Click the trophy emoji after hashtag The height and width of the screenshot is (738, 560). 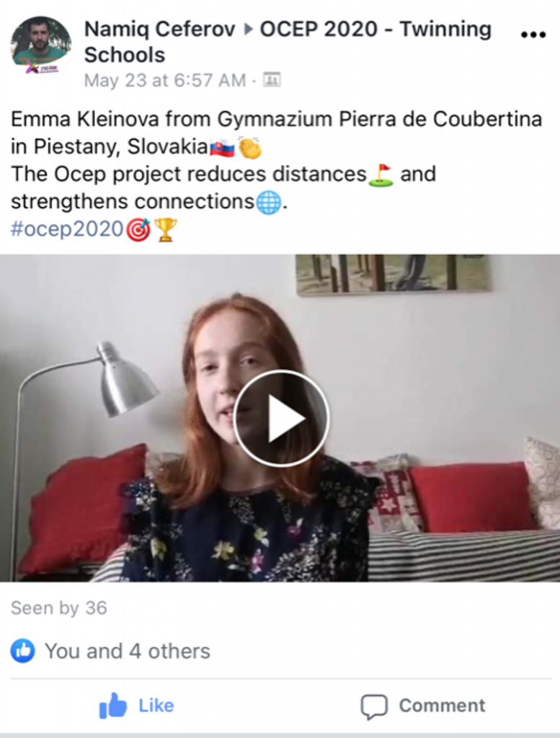point(165,230)
